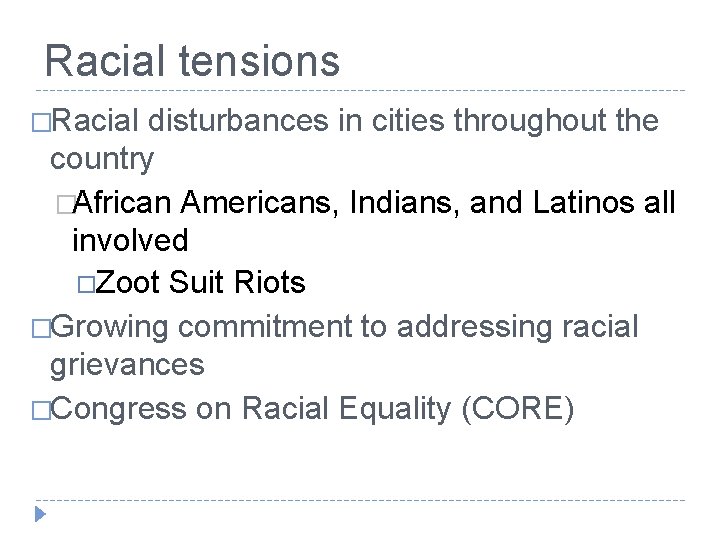This screenshot has height=540, width=720.
Task: Click 'Racial disturbances in cities throughout the' line
Action: click(x=355, y=121)
